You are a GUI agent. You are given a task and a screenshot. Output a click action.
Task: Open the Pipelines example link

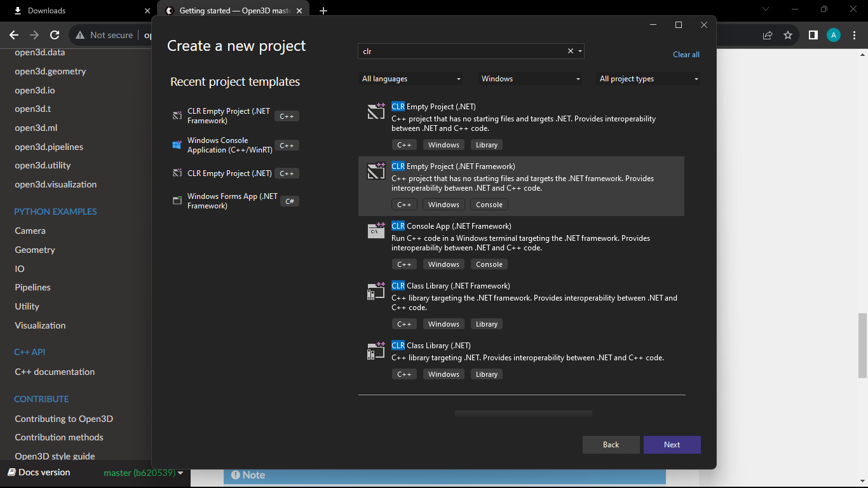pos(32,287)
